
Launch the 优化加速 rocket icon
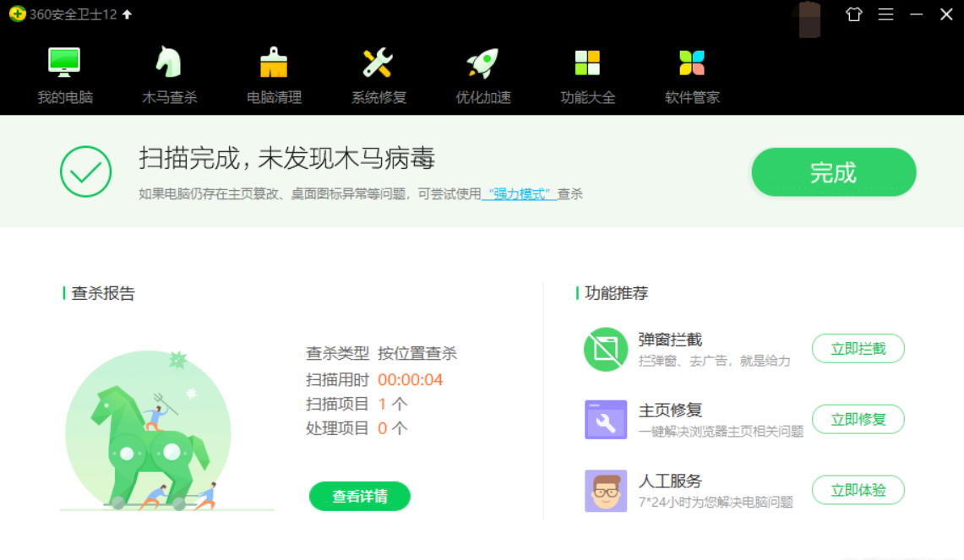[x=482, y=63]
